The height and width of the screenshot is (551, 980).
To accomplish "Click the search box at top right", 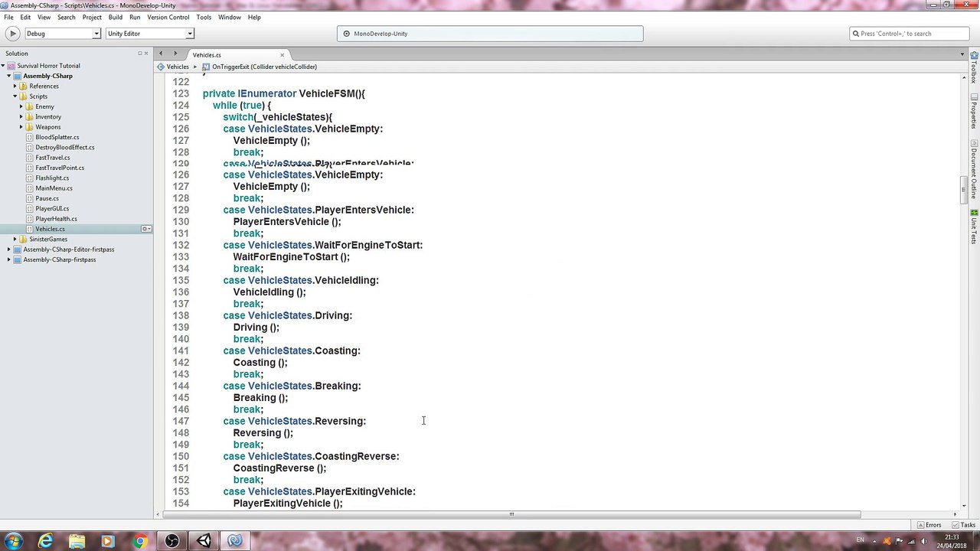I will (x=910, y=34).
